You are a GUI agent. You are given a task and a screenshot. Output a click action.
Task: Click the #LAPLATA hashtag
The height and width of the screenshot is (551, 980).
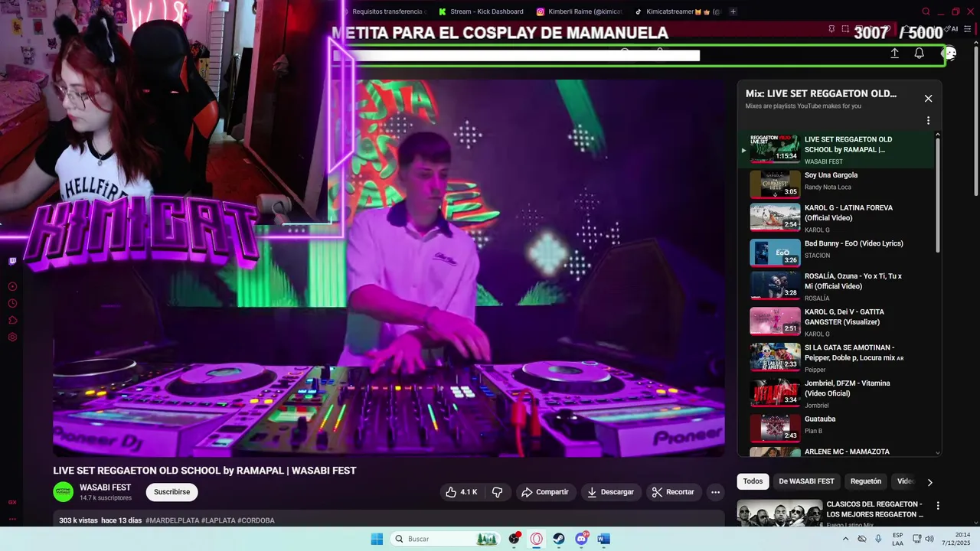pyautogui.click(x=218, y=520)
